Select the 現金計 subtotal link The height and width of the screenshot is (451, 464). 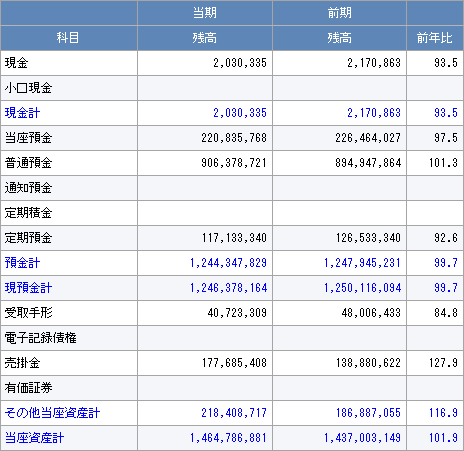pos(22,113)
